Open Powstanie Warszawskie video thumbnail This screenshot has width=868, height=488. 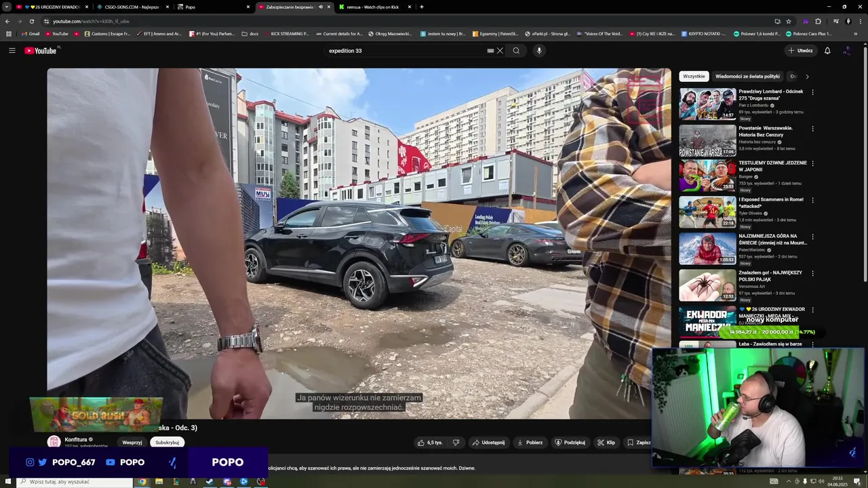(707, 140)
